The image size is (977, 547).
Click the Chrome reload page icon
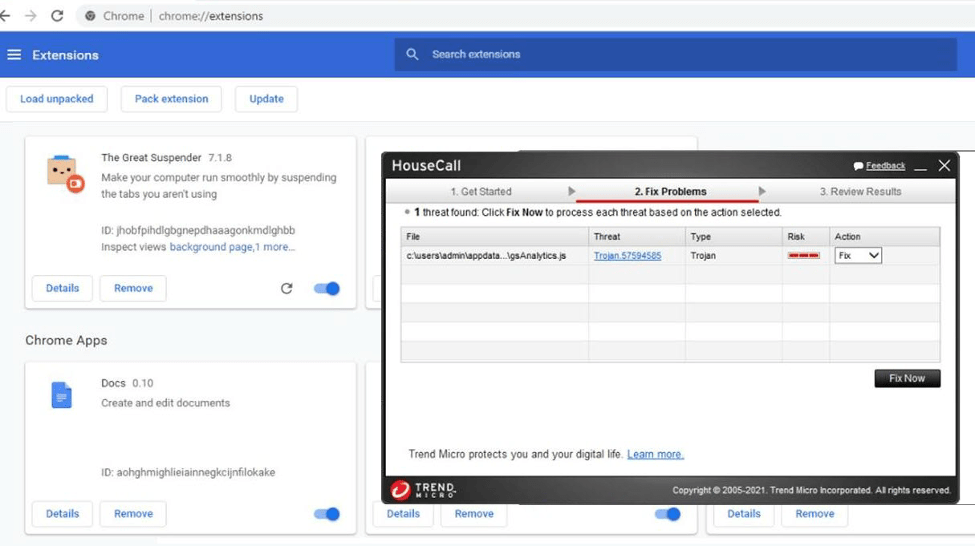[57, 16]
